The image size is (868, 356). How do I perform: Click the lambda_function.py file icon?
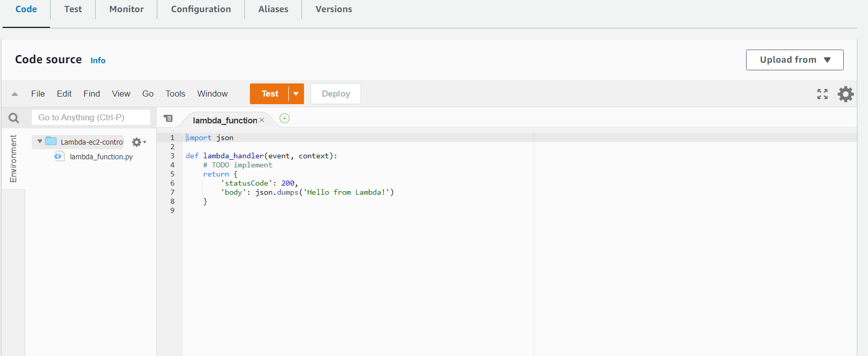point(59,157)
